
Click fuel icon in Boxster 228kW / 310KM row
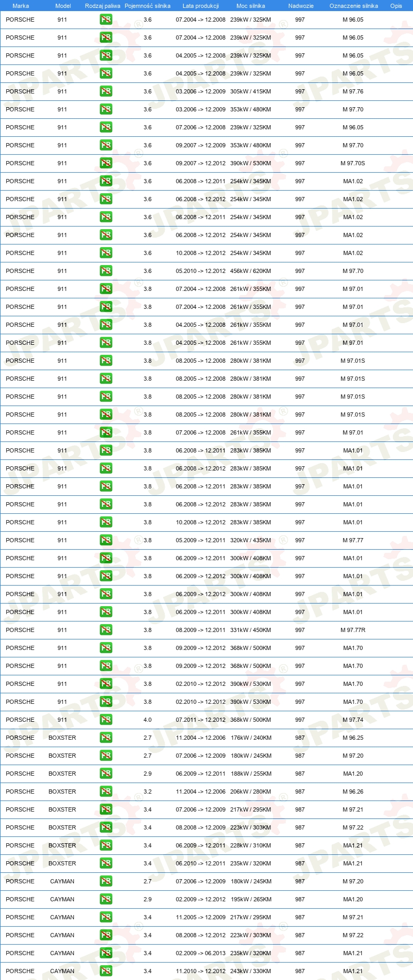[x=106, y=845]
